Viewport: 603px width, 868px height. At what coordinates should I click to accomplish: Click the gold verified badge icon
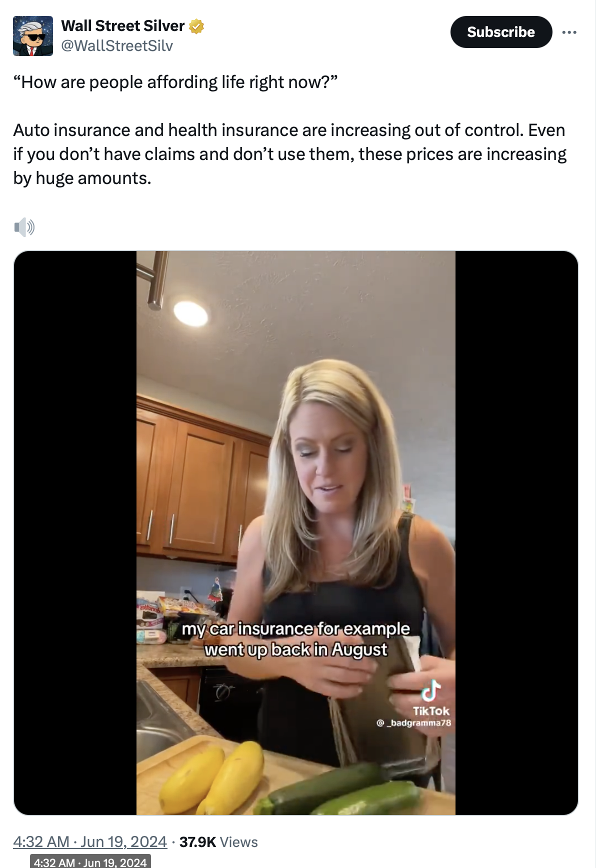point(196,26)
